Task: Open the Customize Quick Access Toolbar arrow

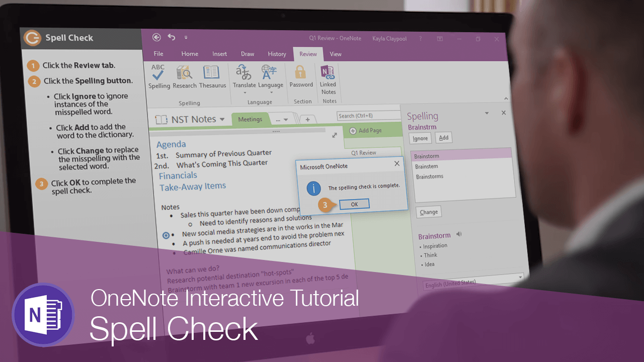Action: coord(186,38)
